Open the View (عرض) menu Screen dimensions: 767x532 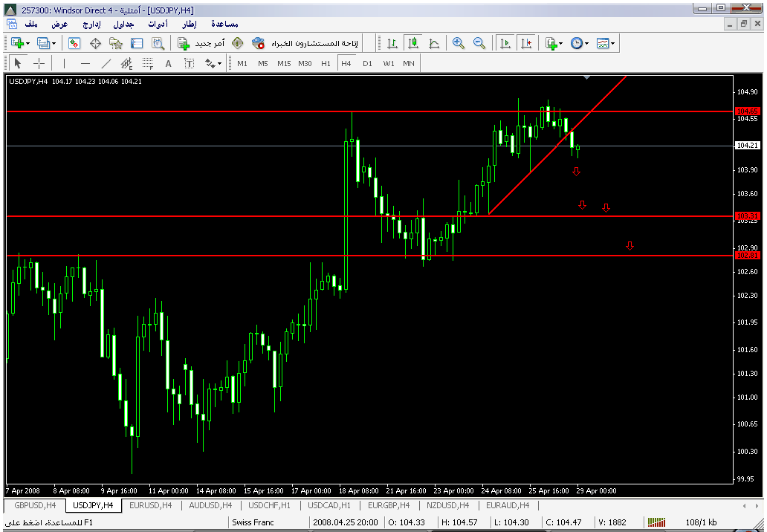tap(59, 24)
